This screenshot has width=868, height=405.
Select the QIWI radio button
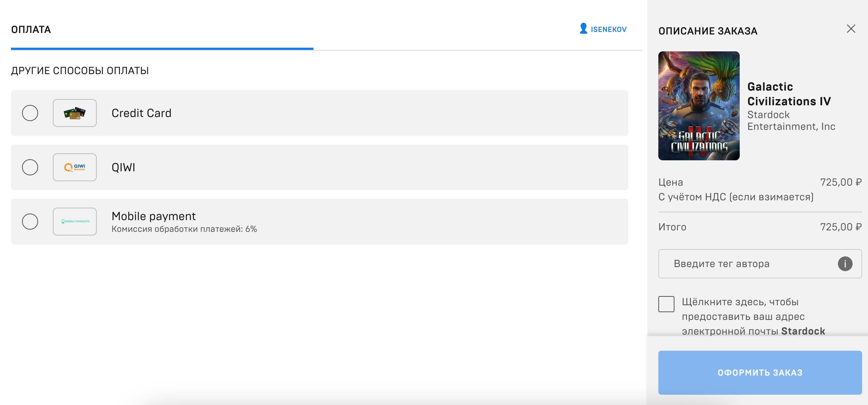pos(30,167)
